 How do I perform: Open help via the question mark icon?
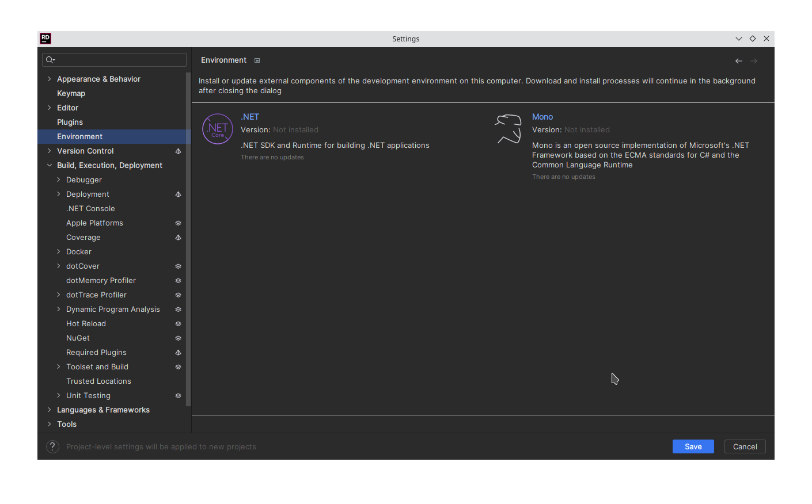pyautogui.click(x=52, y=446)
